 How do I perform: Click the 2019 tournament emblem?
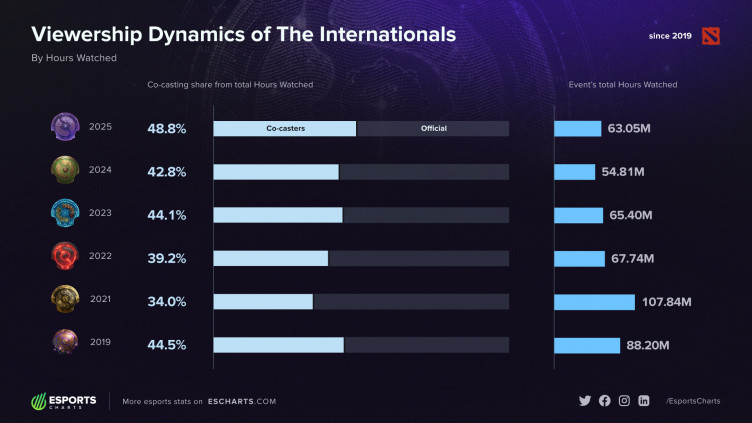[64, 343]
